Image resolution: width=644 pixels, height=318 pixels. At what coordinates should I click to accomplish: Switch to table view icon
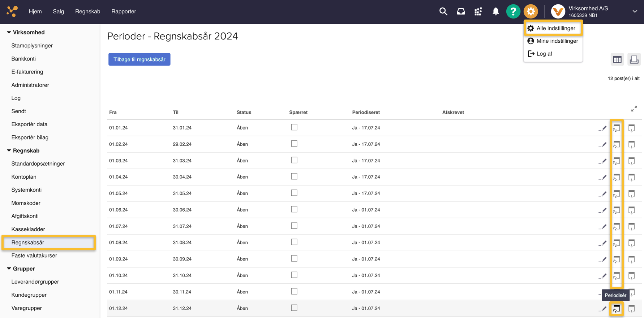[x=617, y=60]
